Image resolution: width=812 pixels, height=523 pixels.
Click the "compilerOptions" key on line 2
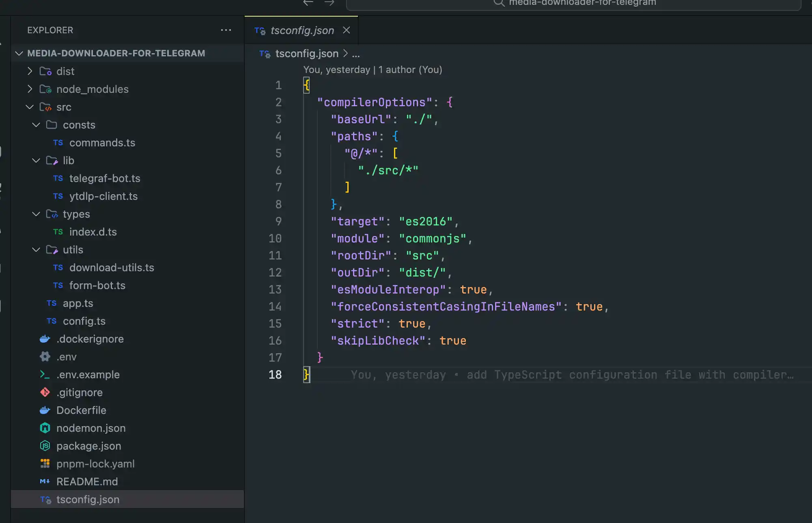coord(374,102)
